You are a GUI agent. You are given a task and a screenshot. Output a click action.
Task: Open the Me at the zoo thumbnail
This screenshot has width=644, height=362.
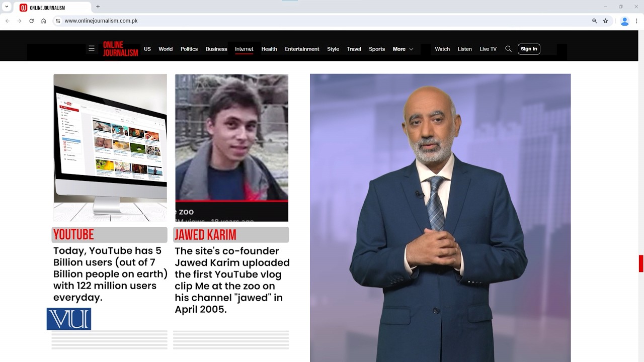pos(231,148)
